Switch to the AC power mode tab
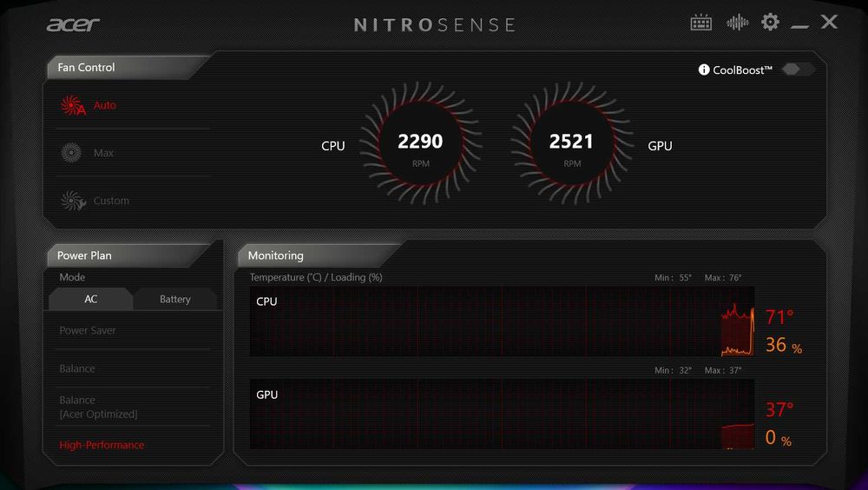The image size is (868, 490). coord(91,299)
